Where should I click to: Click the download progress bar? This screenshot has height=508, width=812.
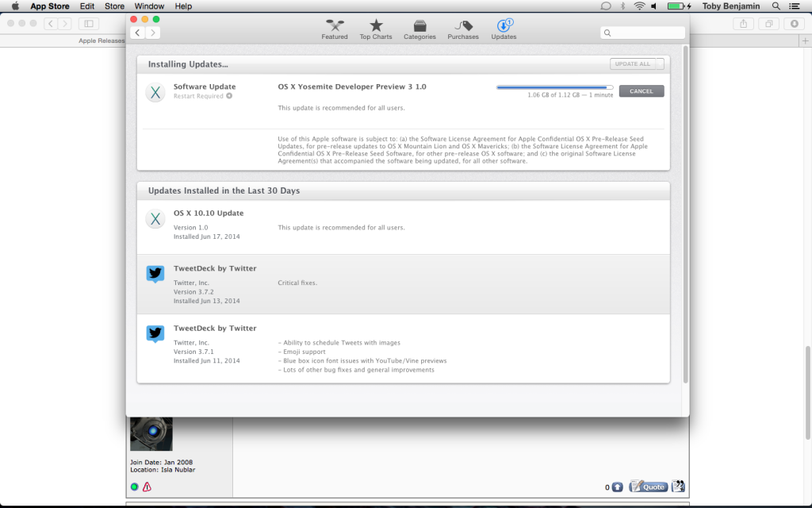554,87
